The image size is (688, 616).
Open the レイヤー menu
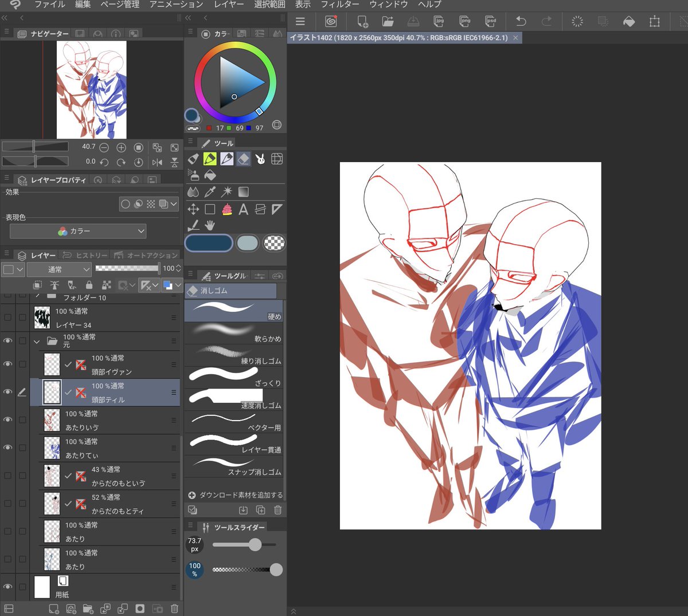tap(228, 5)
